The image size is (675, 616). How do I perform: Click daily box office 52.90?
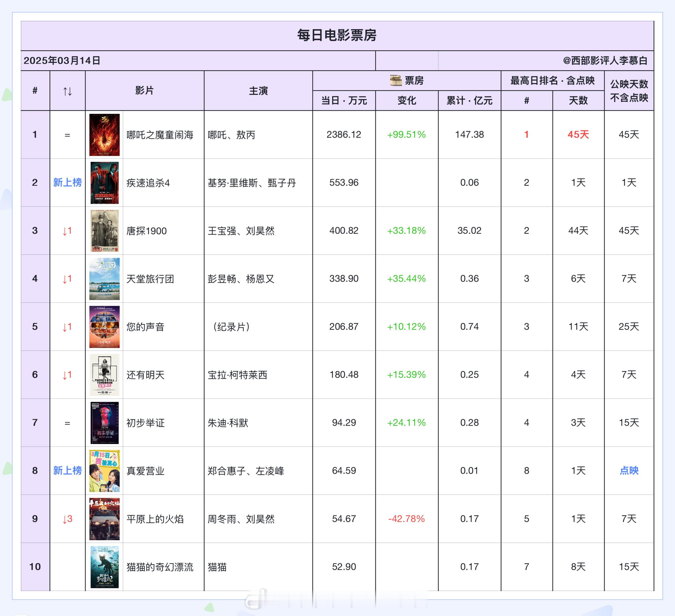point(344,567)
